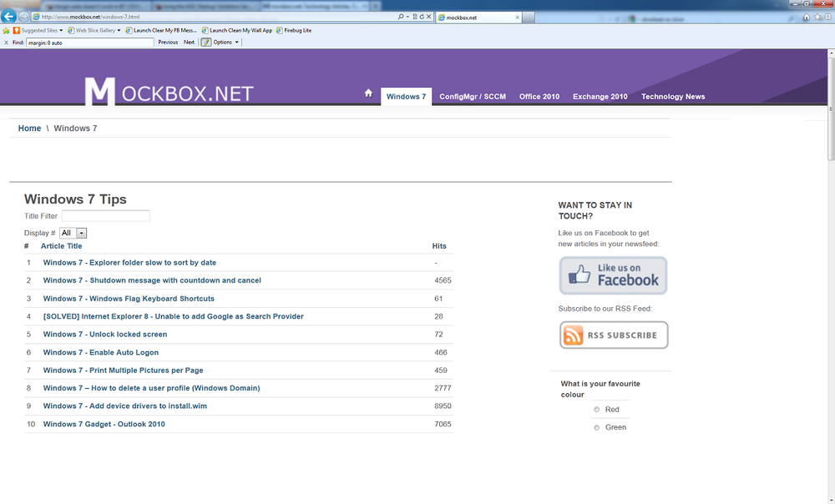835x504 pixels.
Task: Click Previous in the Find bar
Action: (x=168, y=42)
